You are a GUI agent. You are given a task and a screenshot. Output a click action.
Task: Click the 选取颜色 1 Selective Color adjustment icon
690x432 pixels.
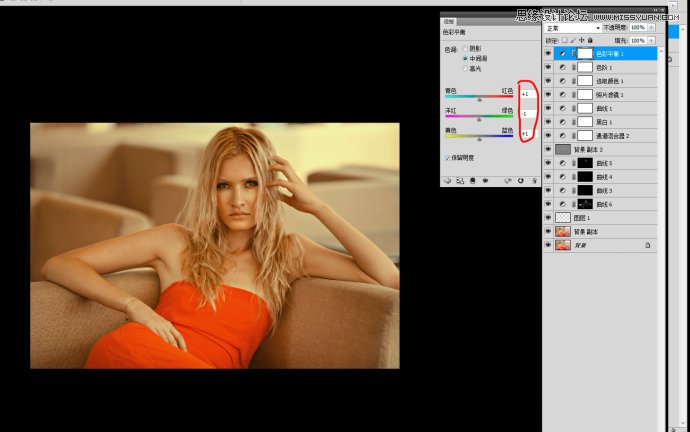(562, 81)
